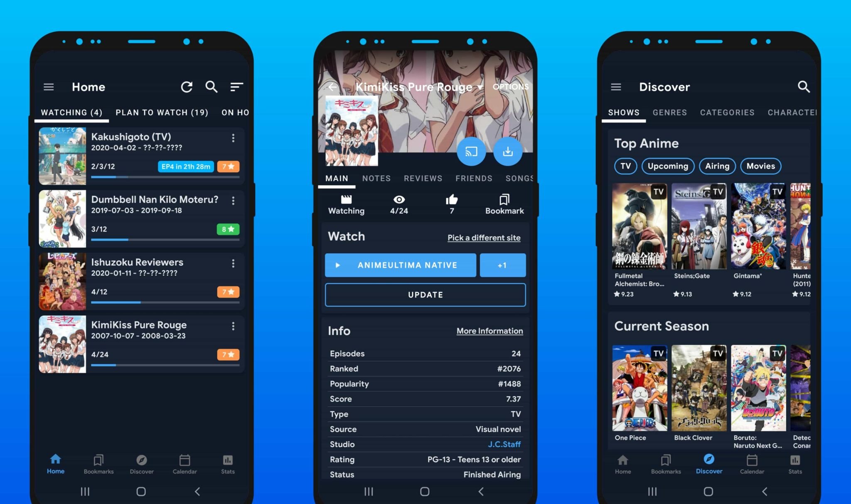
Task: Expand the OPTIONS menu on KimiKiss
Action: coord(510,86)
